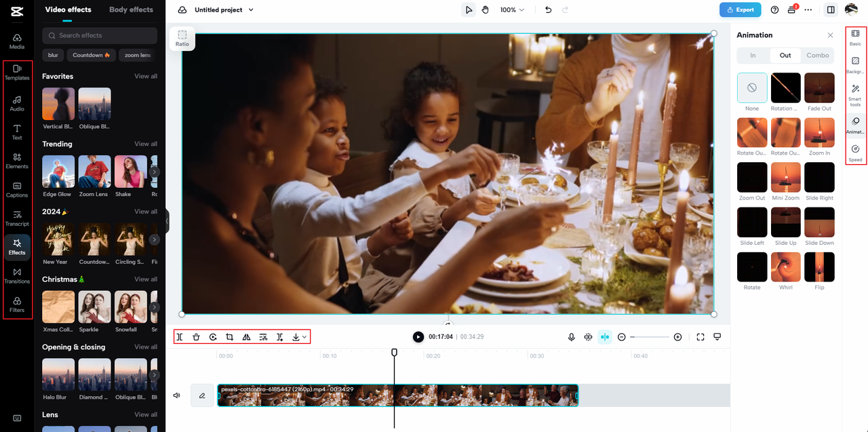This screenshot has width=868, height=432.
Task: Click the Export button
Action: 740,10
